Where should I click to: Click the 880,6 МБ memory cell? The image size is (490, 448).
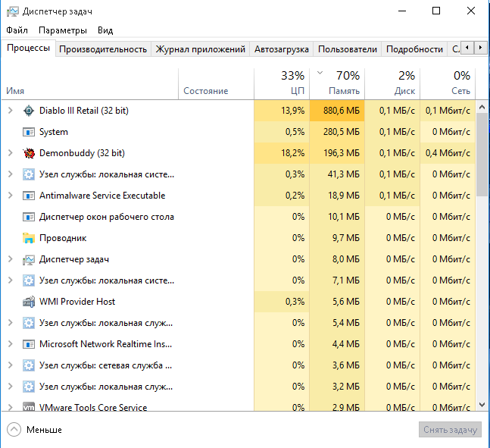[x=337, y=111]
